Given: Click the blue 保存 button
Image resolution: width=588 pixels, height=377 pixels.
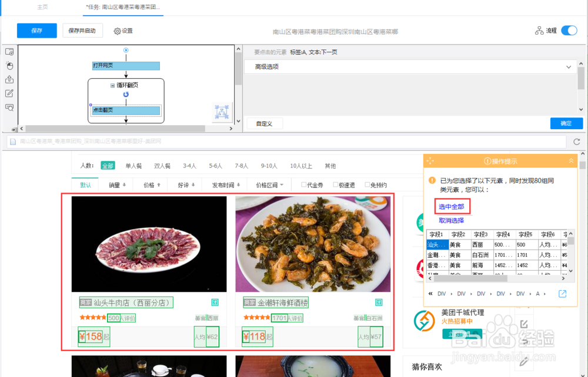Looking at the screenshot, I should 36,31.
